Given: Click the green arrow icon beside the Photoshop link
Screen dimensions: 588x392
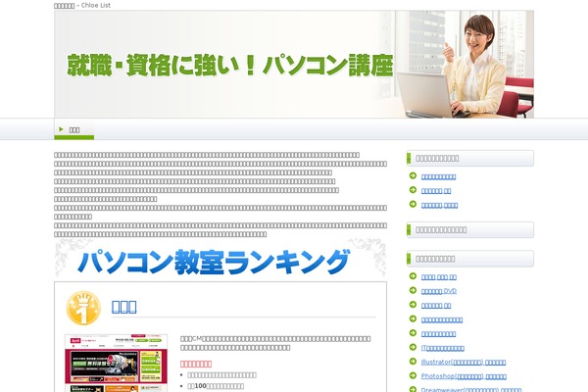Looking at the screenshot, I should 413,376.
